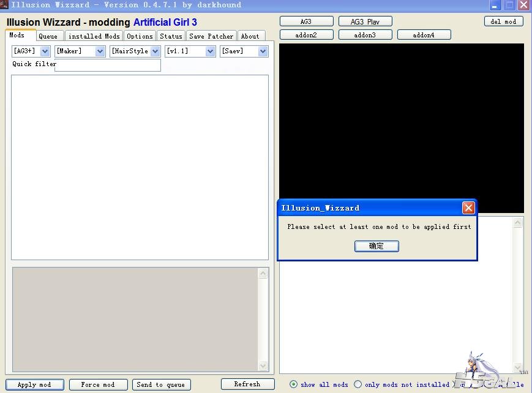
Task: Click the Apply mod button
Action: click(35, 384)
